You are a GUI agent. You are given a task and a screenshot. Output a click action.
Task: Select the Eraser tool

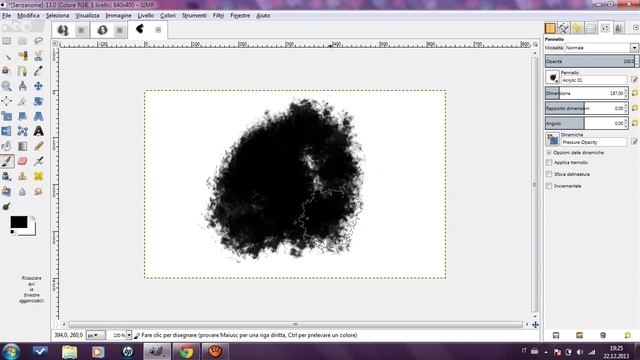tap(22, 161)
